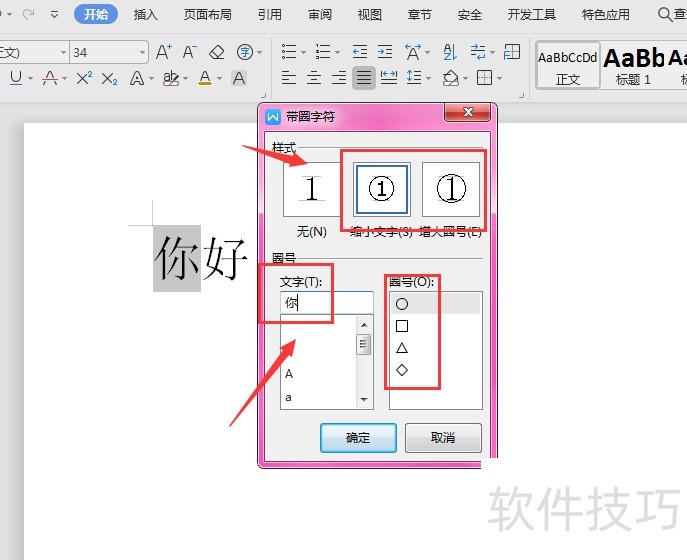This screenshot has height=560, width=687.
Task: Select 增大圈号 enclosed style
Action: [x=451, y=189]
